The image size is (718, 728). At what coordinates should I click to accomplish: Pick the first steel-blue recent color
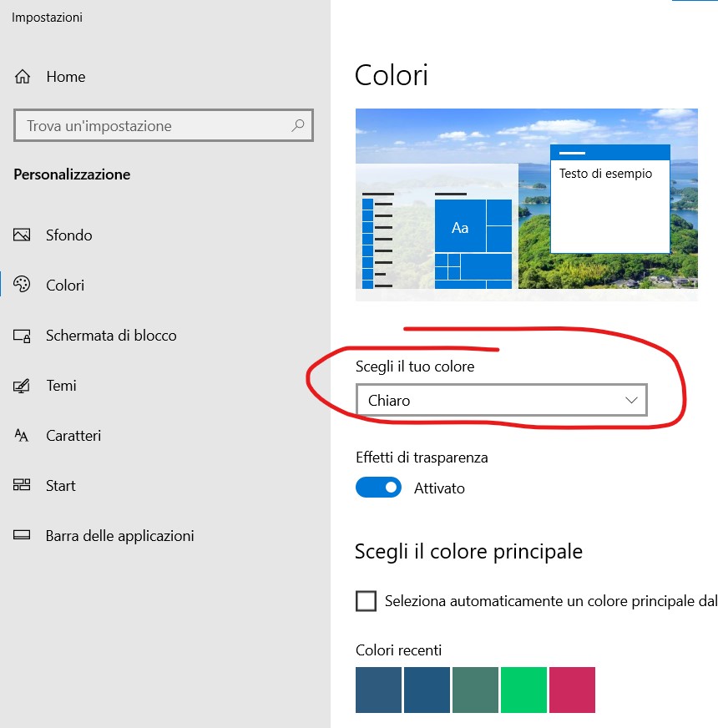[378, 690]
